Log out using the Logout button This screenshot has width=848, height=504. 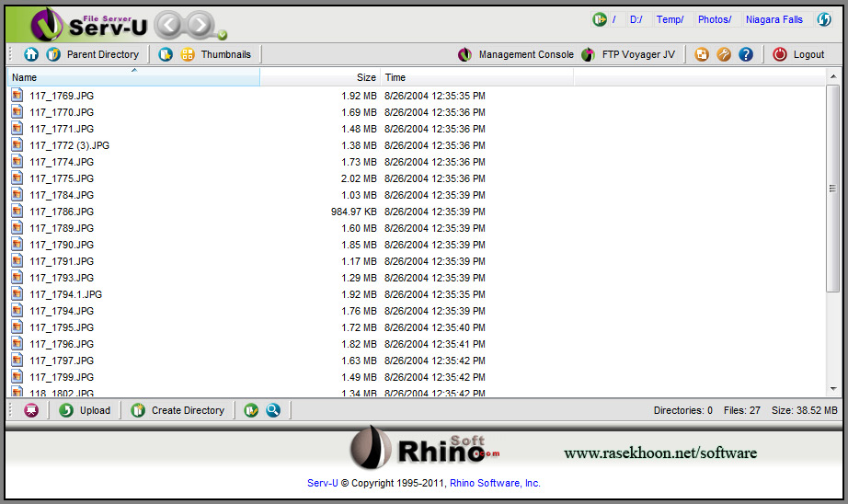(x=808, y=54)
